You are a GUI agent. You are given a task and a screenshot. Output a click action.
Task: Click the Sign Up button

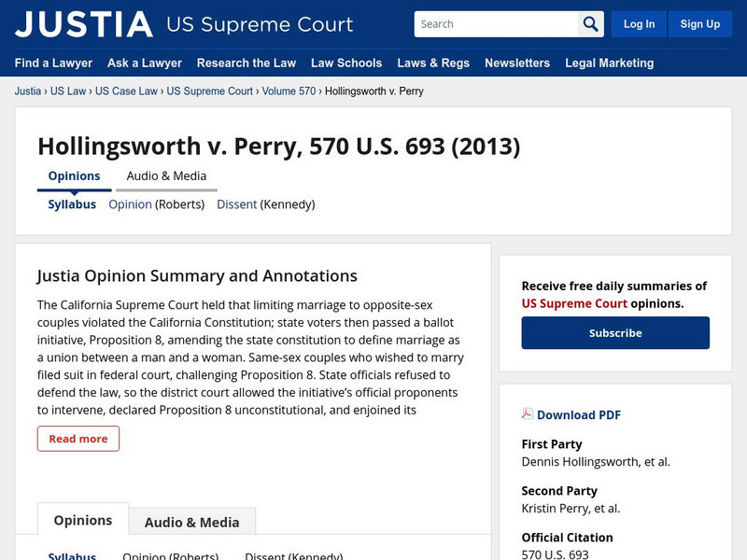[x=700, y=23]
